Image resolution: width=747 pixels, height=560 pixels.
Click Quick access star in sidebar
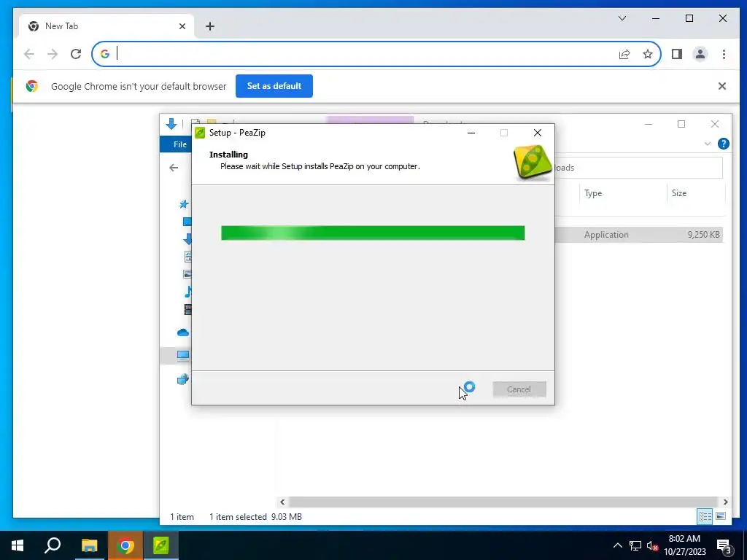(184, 204)
